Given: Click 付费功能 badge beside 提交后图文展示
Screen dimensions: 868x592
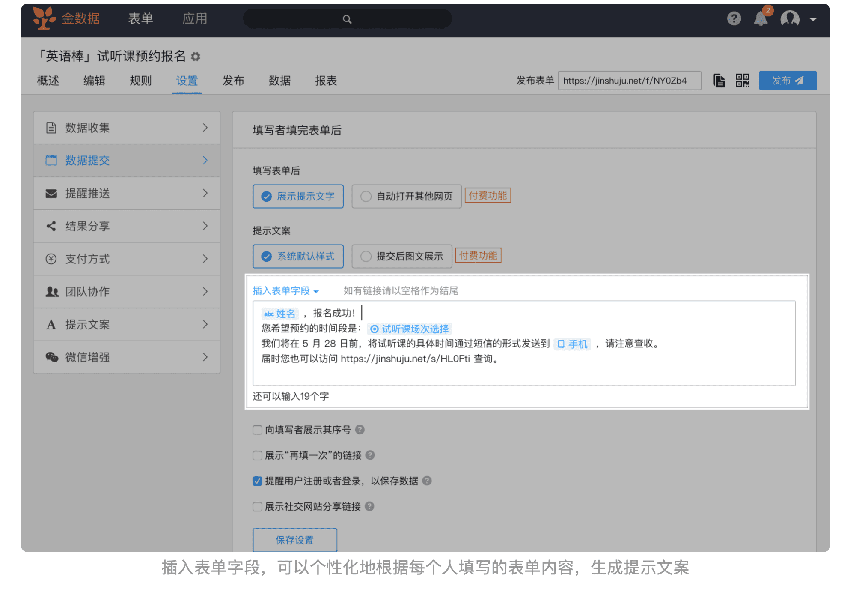Looking at the screenshot, I should [x=478, y=256].
